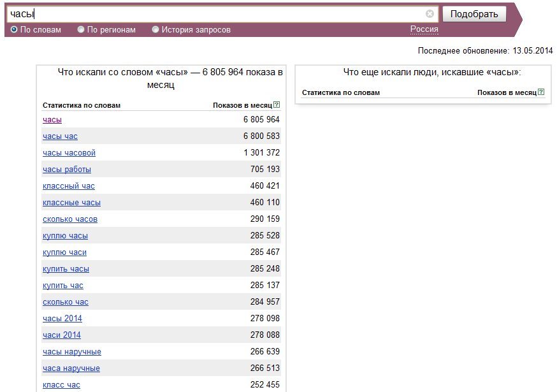Open the 'класс час' keyword link
Viewport: 557px width, 392px height.
tap(61, 385)
